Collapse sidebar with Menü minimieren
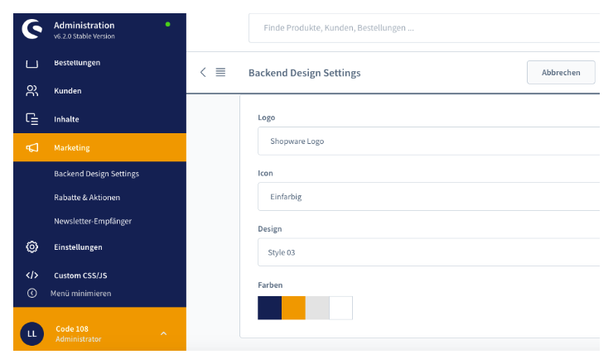This screenshot has height=364, width=613. (80, 293)
